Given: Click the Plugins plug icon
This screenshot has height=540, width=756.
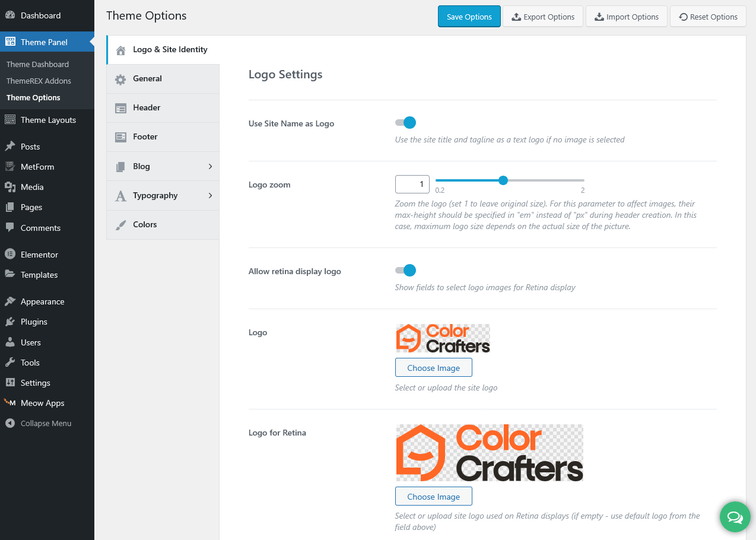Looking at the screenshot, I should [10, 322].
